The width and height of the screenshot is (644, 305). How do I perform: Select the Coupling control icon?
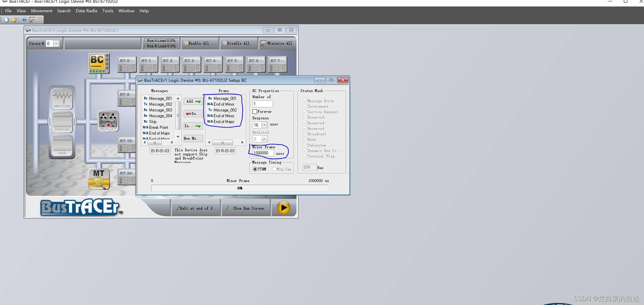(x=62, y=122)
